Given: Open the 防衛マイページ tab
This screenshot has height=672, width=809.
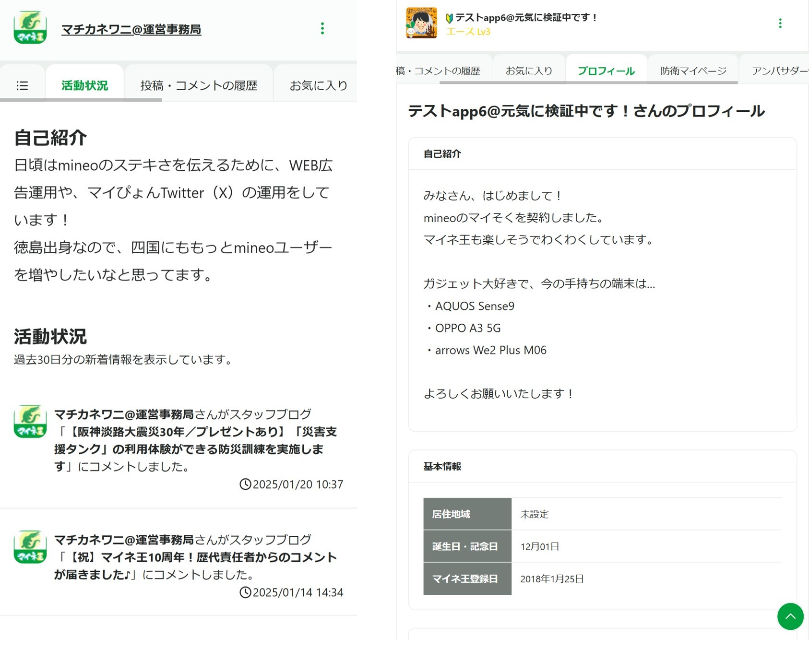Looking at the screenshot, I should (693, 71).
